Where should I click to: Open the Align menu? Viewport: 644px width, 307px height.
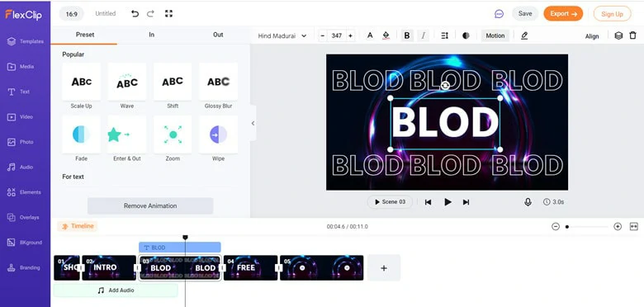tap(592, 36)
